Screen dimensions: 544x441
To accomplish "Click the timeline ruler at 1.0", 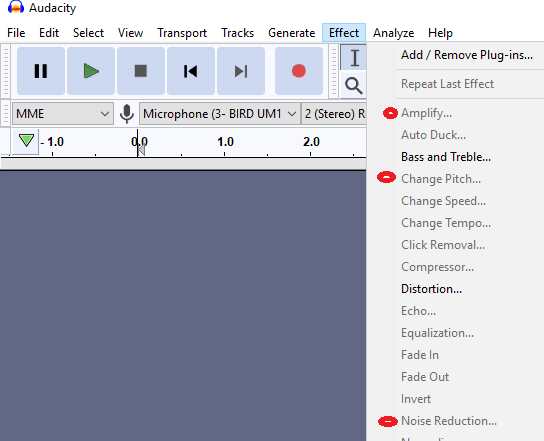I will [226, 142].
